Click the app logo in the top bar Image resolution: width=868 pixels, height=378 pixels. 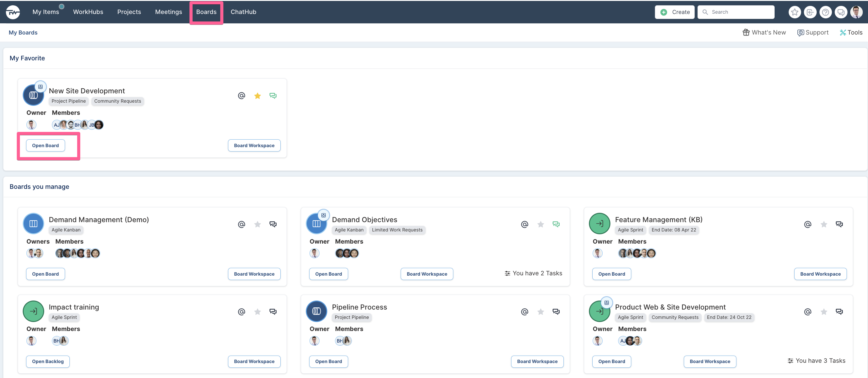click(13, 12)
